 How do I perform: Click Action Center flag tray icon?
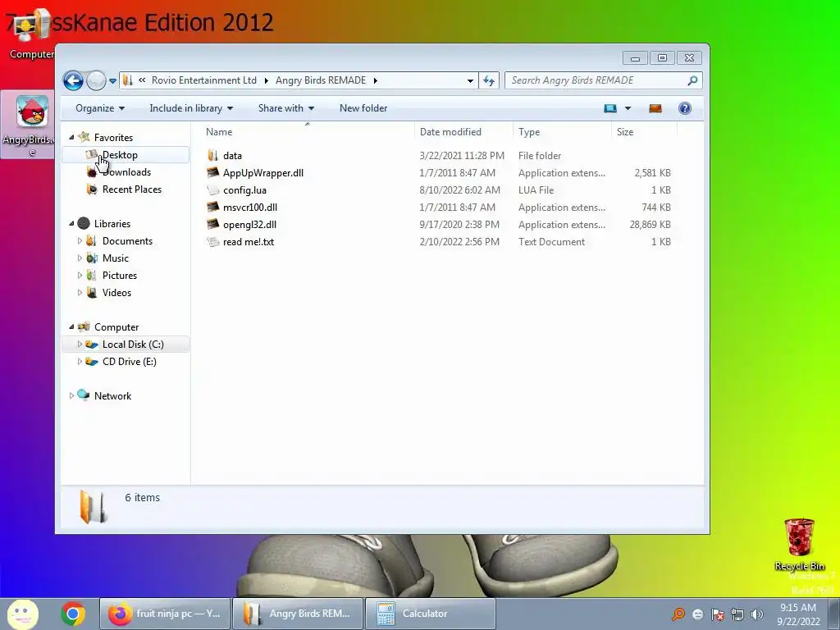click(x=718, y=614)
